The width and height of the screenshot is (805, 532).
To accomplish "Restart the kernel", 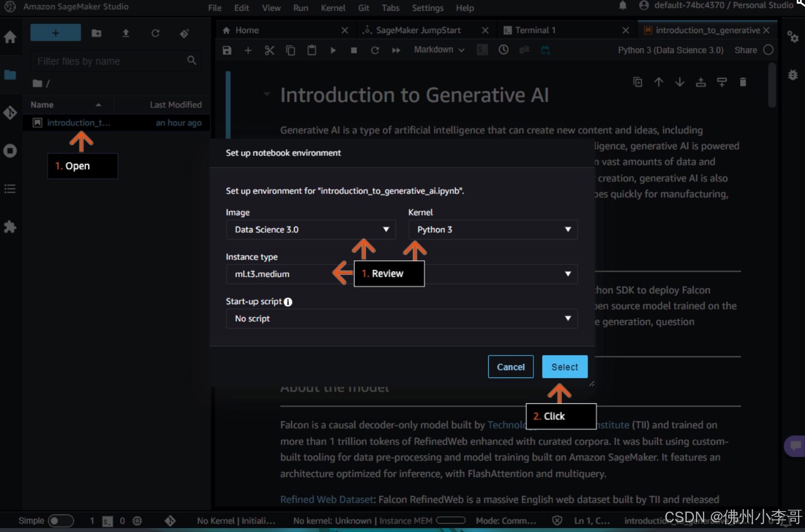I will pyautogui.click(x=375, y=50).
